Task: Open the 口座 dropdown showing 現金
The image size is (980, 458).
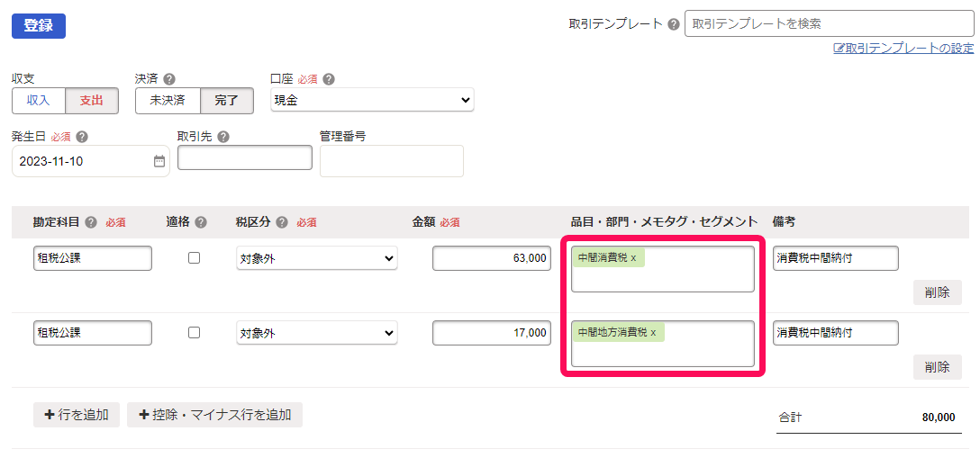Action: (373, 100)
